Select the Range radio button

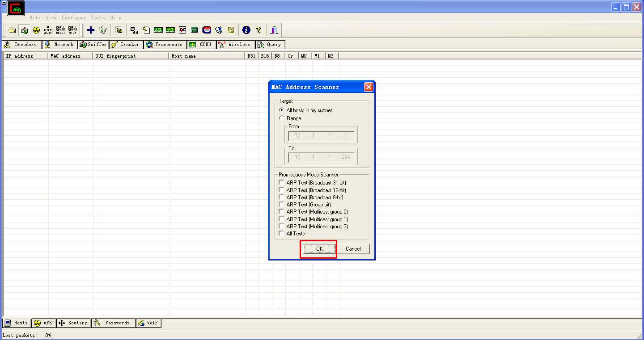281,118
